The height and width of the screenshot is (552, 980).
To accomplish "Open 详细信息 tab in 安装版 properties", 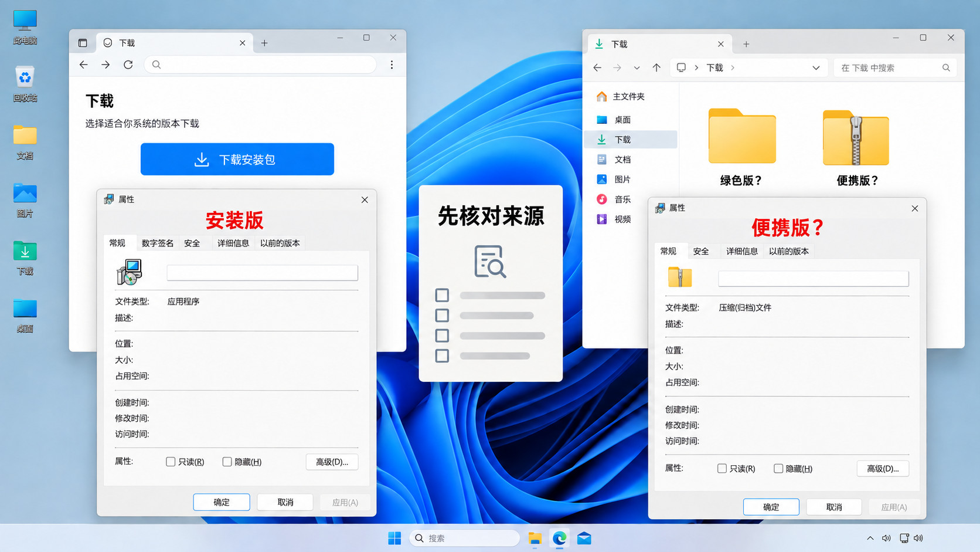I will click(x=233, y=243).
